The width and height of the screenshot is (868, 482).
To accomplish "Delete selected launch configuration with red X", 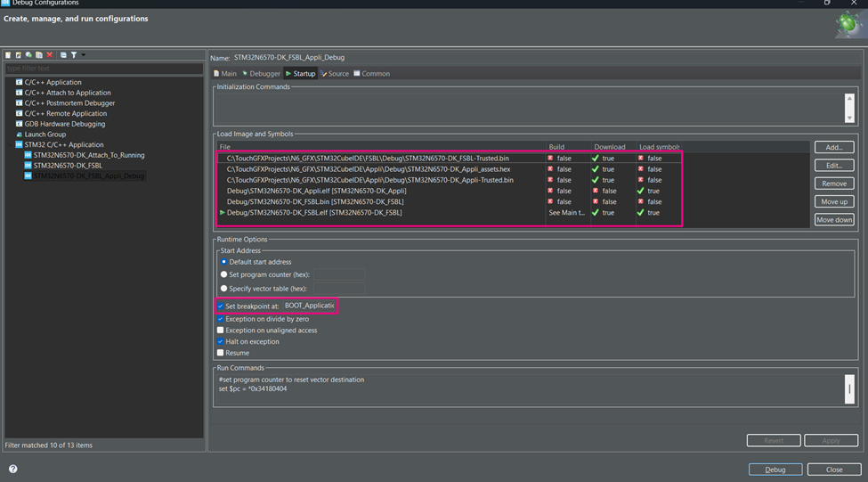I will tap(50, 55).
